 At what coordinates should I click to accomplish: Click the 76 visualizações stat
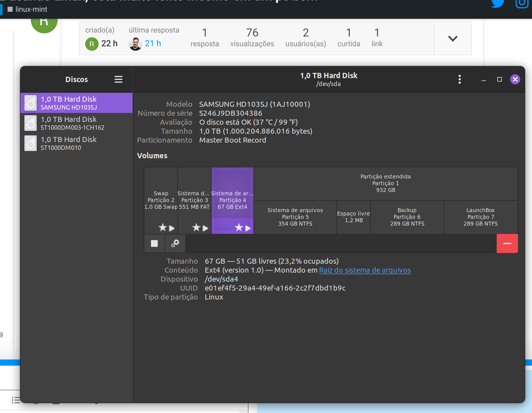click(252, 38)
